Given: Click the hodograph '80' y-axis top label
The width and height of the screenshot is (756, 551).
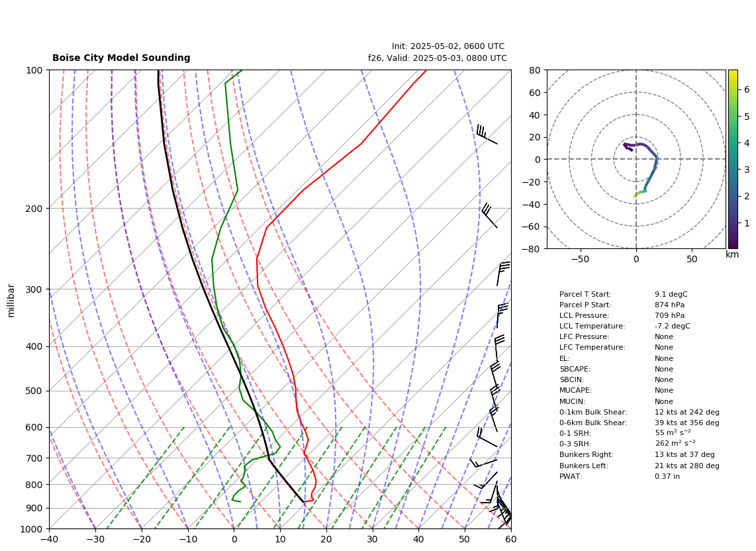Looking at the screenshot, I should click(535, 70).
